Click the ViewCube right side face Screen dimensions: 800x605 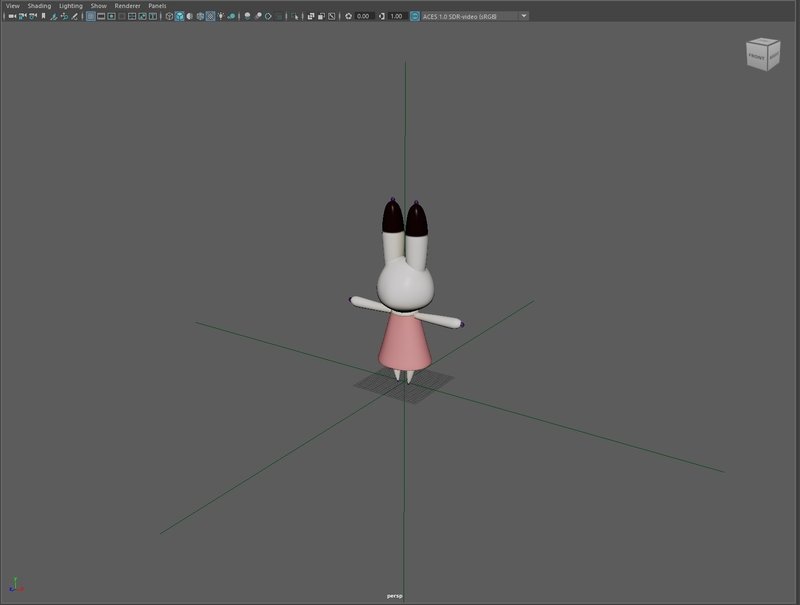tap(773, 55)
